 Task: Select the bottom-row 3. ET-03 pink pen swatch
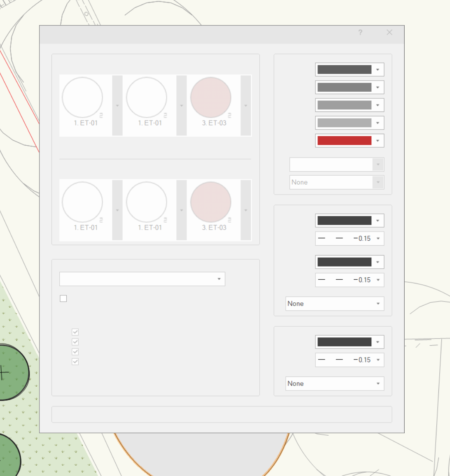point(210,202)
